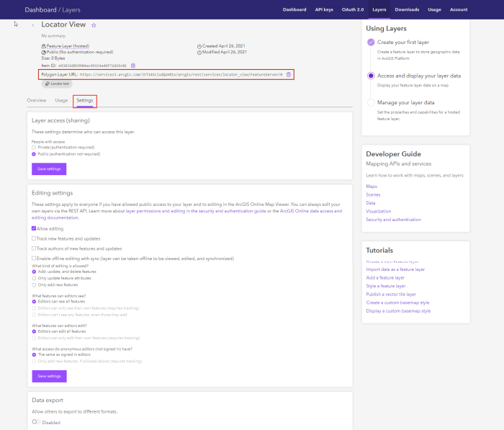Go to Downloads in the top navigation
This screenshot has height=430, width=504.
tap(407, 10)
